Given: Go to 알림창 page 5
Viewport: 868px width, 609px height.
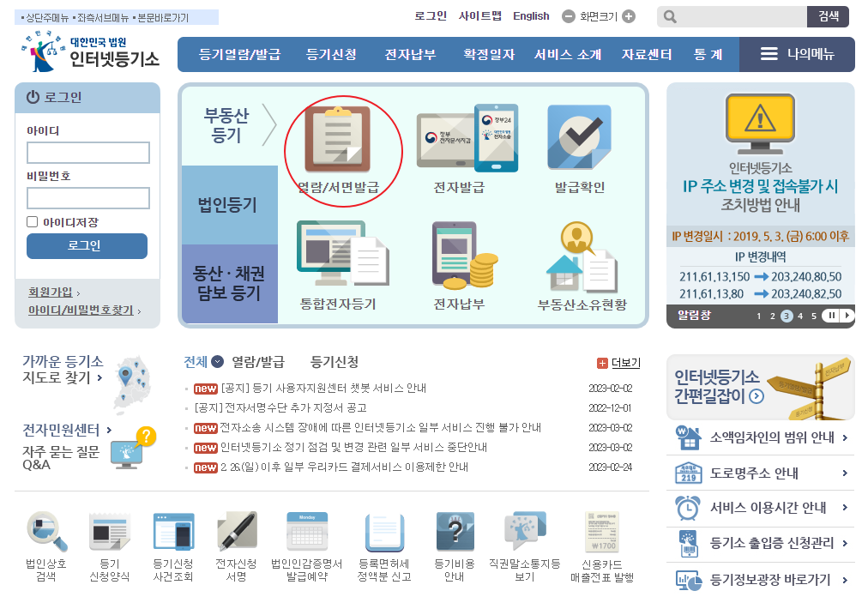Looking at the screenshot, I should pyautogui.click(x=814, y=317).
